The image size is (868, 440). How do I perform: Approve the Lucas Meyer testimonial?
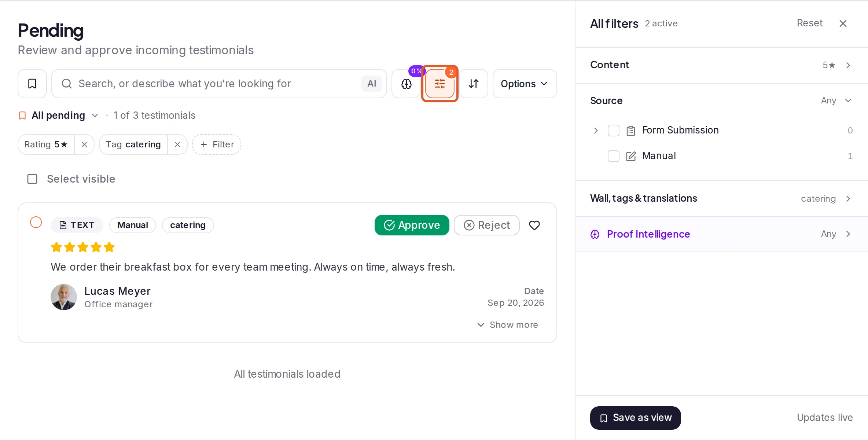tap(412, 225)
